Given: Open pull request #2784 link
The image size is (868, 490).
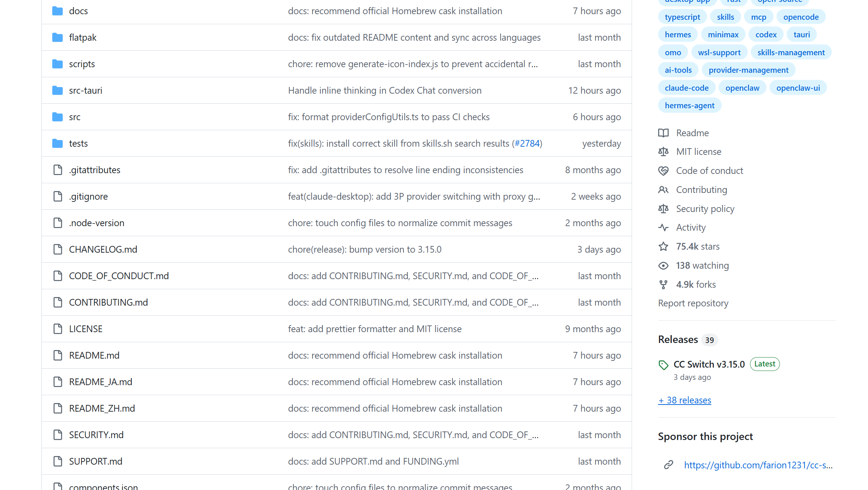Looking at the screenshot, I should point(527,143).
